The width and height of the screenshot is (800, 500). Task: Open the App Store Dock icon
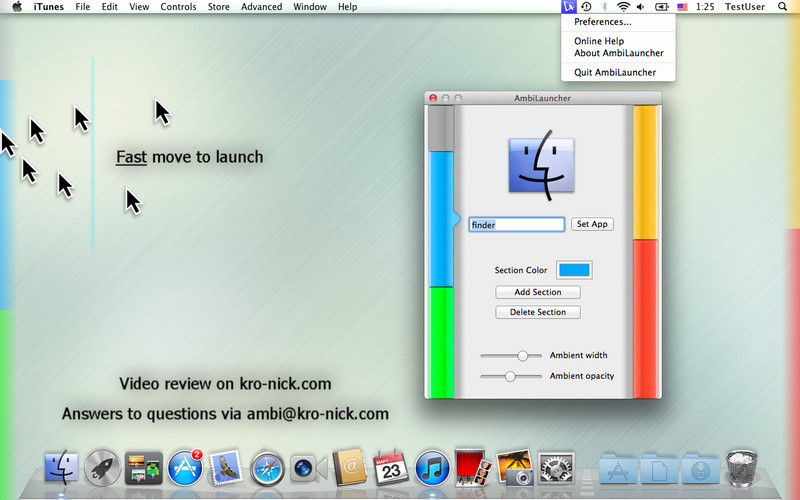[185, 467]
